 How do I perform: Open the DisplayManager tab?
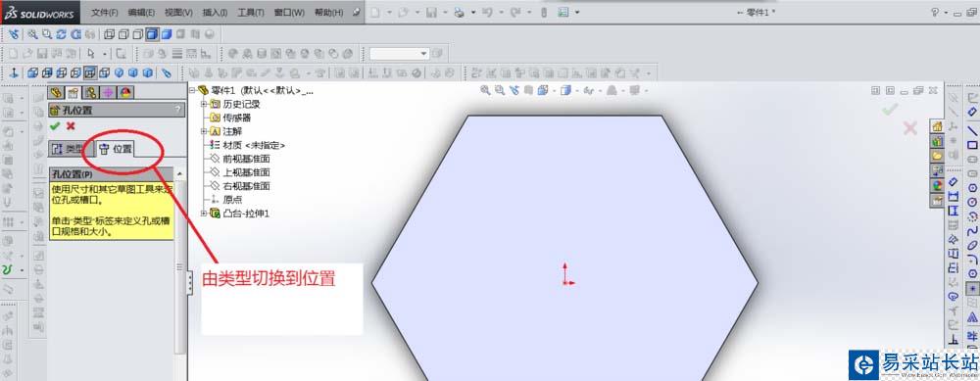125,92
